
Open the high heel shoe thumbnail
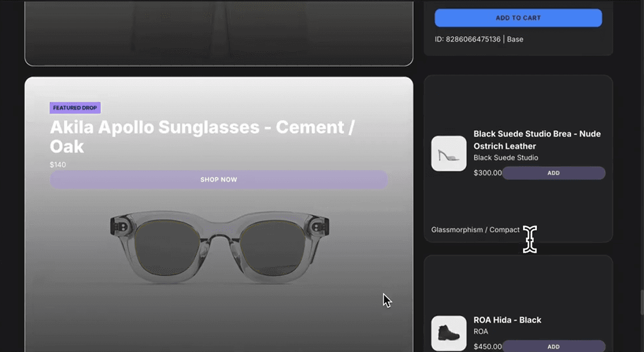(x=449, y=153)
